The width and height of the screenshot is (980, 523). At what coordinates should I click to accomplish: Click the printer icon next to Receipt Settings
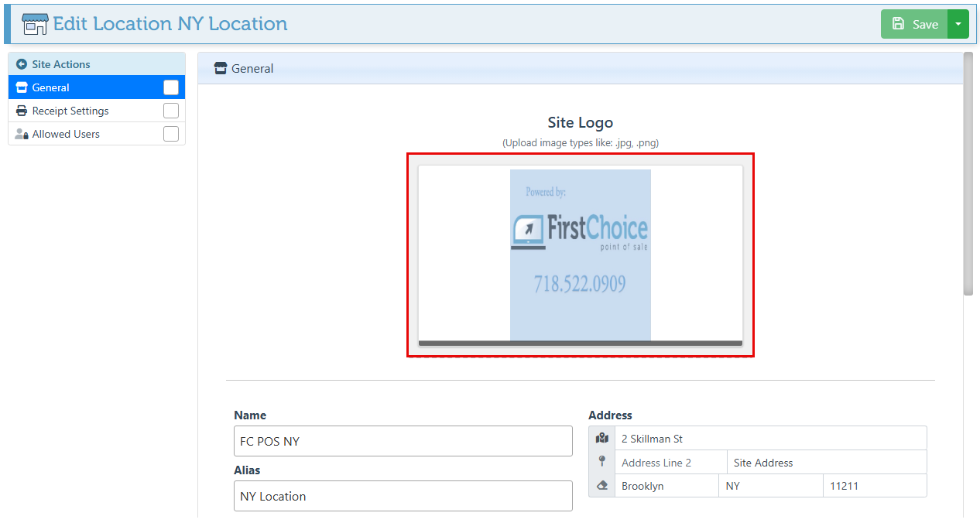click(x=22, y=111)
